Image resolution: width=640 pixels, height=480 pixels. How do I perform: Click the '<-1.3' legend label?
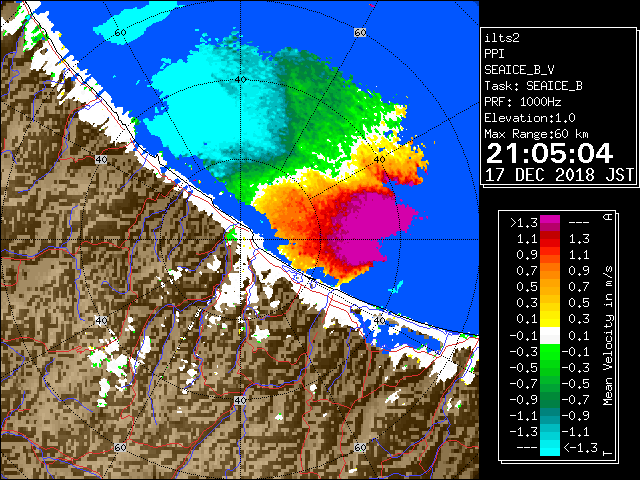(x=580, y=447)
